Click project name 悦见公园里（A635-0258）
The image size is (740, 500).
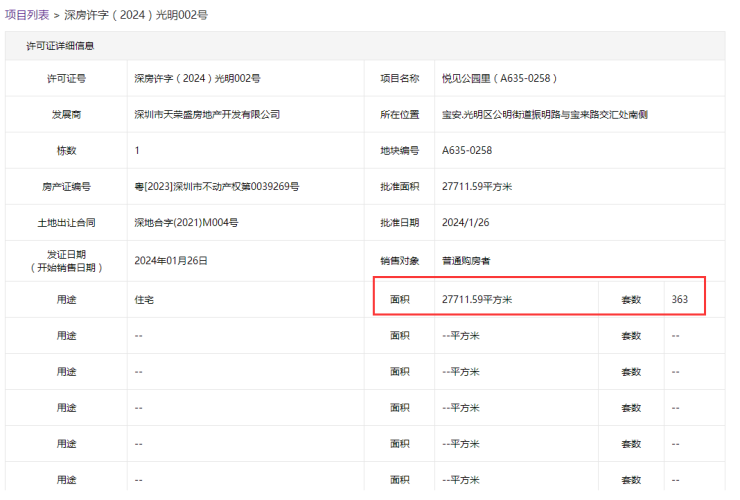tap(499, 78)
